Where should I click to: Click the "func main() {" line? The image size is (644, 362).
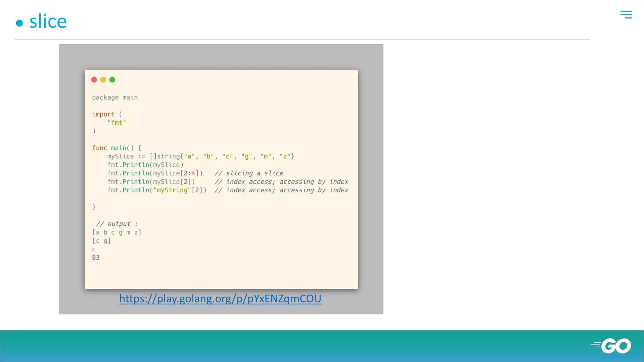click(117, 148)
